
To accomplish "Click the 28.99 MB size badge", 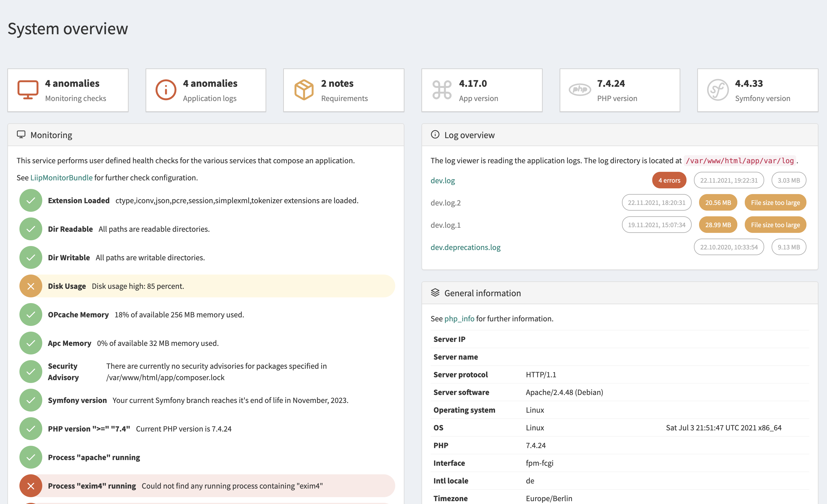I will [718, 225].
